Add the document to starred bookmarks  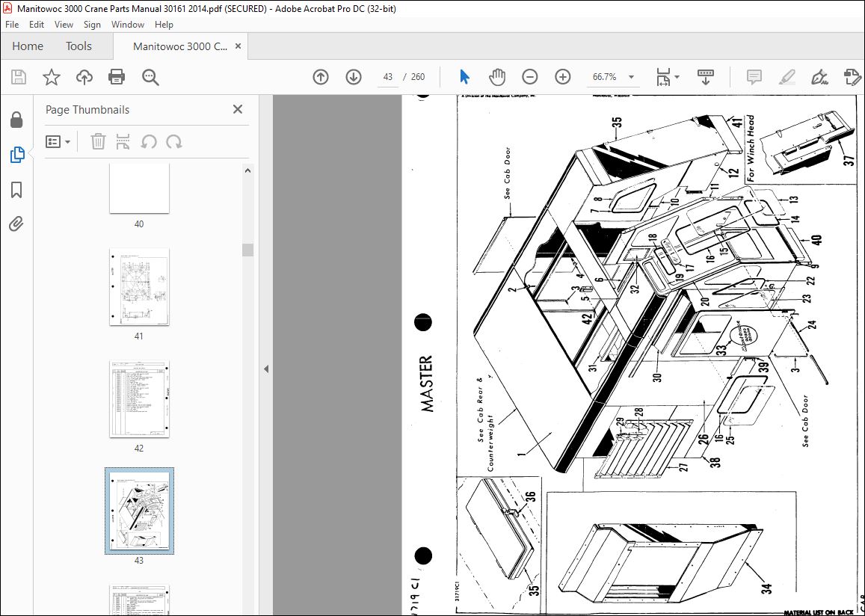pos(52,77)
